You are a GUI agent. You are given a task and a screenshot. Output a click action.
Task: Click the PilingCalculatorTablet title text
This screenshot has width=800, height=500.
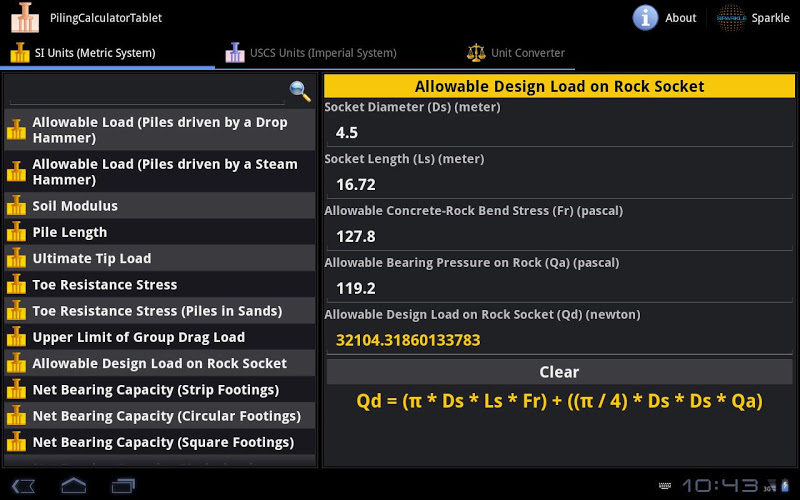point(106,18)
